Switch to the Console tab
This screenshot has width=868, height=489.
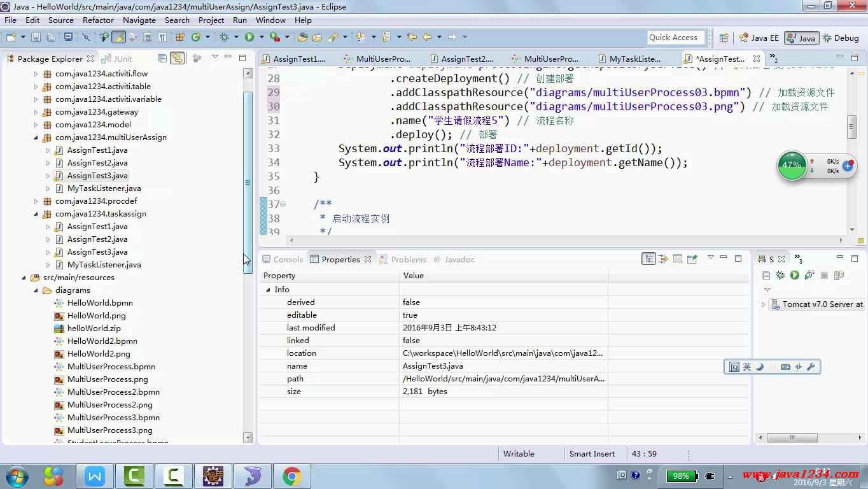click(283, 259)
